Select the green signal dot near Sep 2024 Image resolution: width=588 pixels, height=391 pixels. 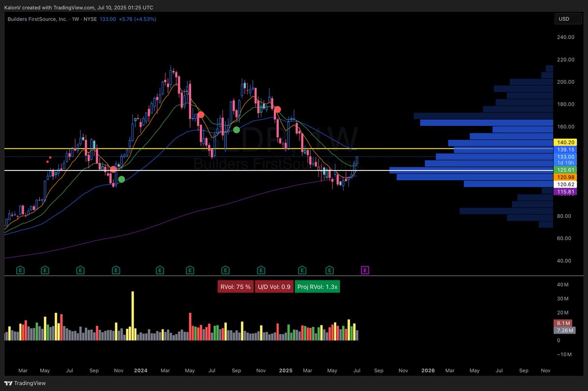[237, 130]
